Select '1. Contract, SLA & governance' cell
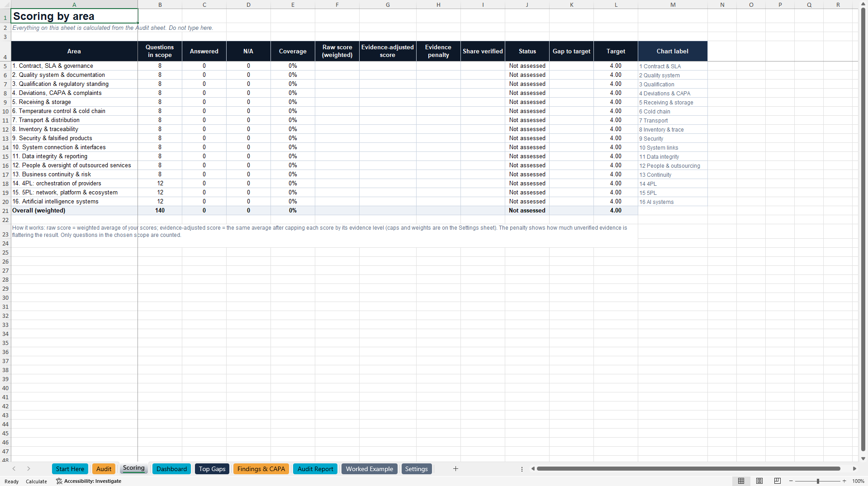 pos(74,66)
